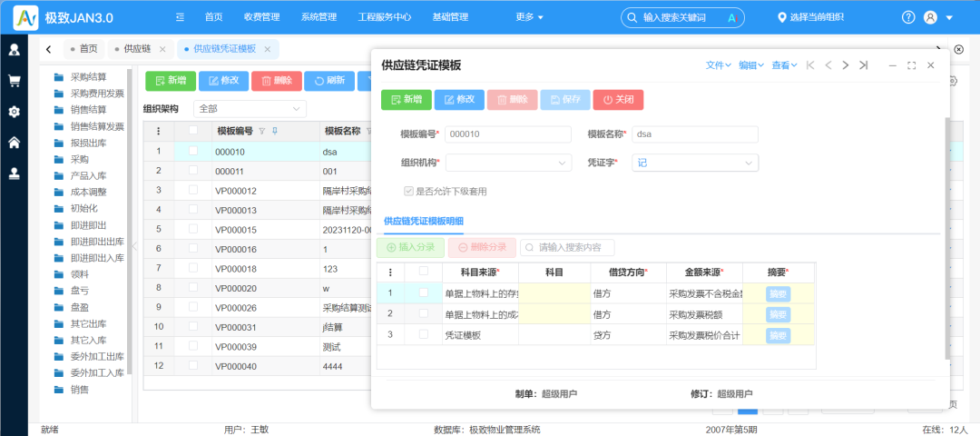Click the AI icon in search box
This screenshot has height=436, width=980.
pos(733,17)
